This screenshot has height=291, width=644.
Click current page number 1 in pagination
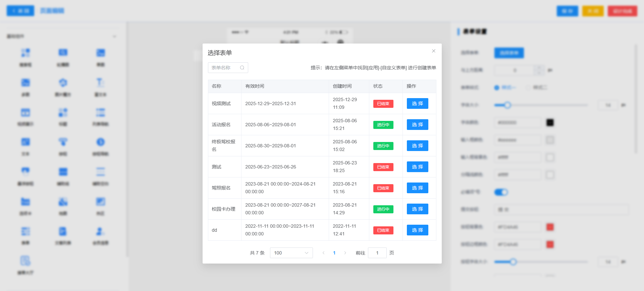(334, 253)
